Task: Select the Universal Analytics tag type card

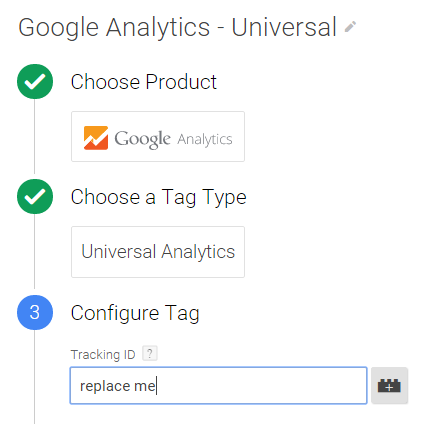Action: click(x=158, y=252)
